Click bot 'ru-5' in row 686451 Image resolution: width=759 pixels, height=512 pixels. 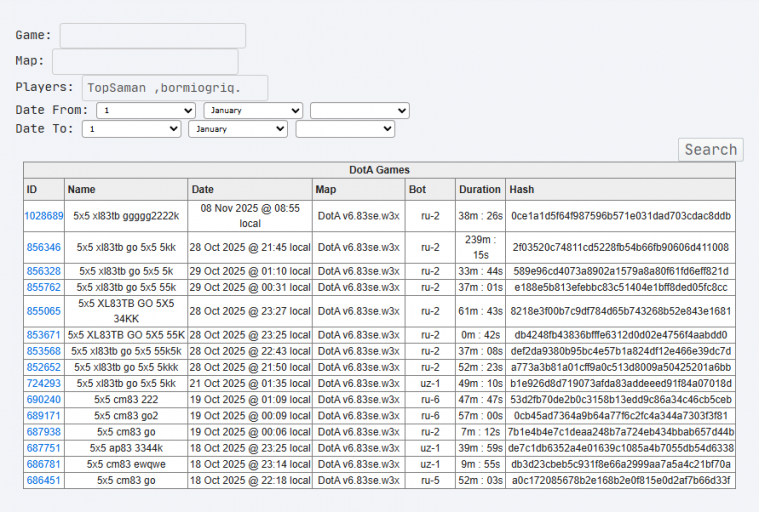click(x=430, y=481)
